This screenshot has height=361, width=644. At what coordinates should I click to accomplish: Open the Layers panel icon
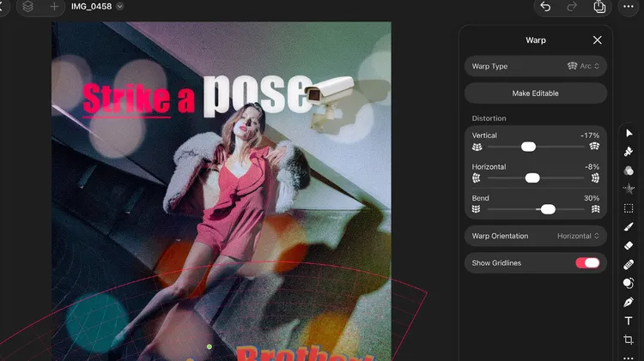tap(28, 7)
